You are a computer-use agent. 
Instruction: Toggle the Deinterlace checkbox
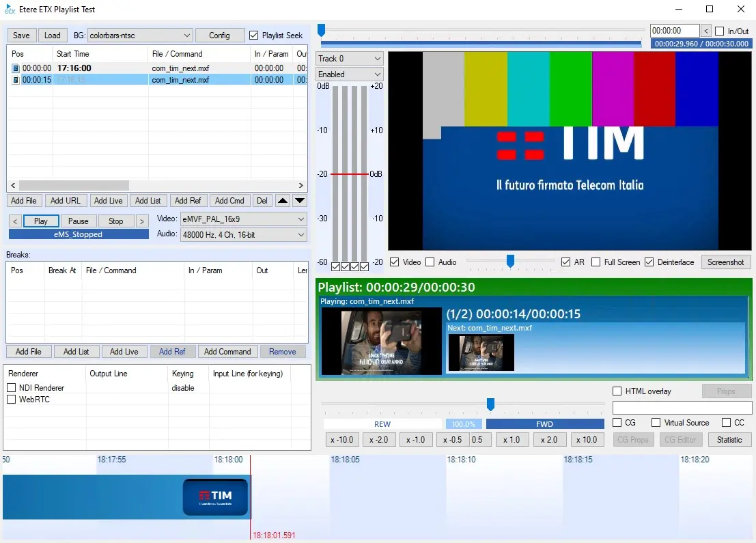[x=649, y=262]
